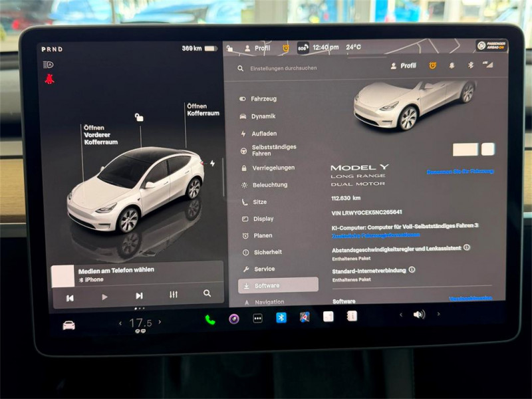Select the Software settings menu item

tap(278, 285)
